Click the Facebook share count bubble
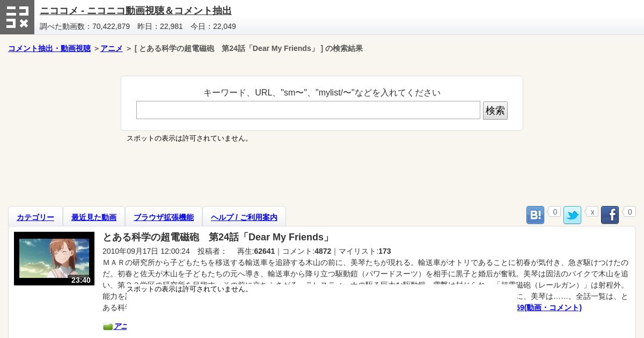Screen dimensions: 644x338 (x=630, y=212)
